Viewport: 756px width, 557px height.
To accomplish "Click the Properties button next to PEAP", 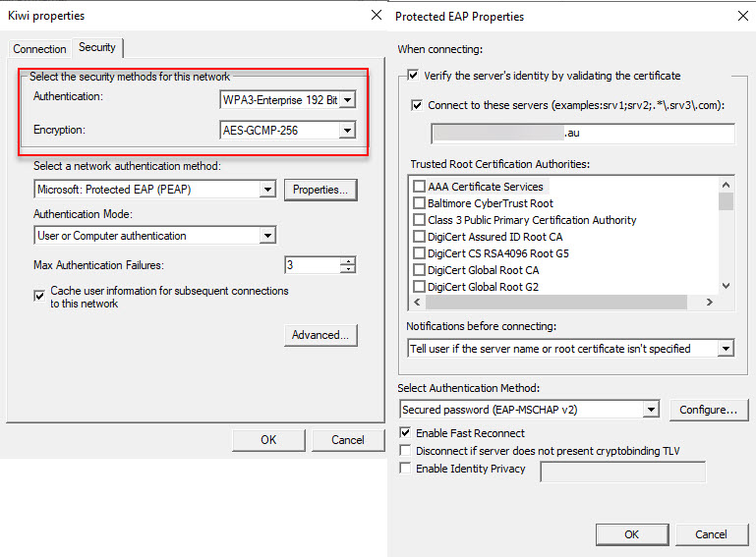I will click(x=320, y=190).
